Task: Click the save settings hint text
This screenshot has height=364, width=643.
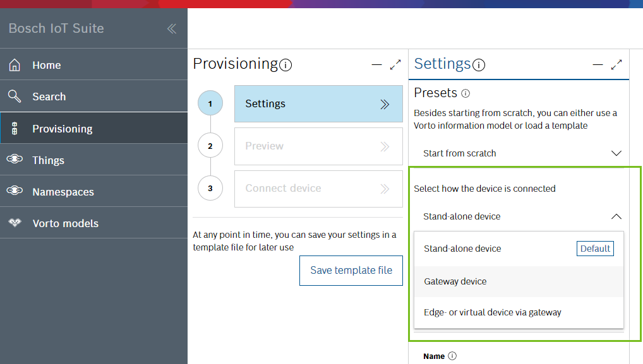Action: [294, 241]
